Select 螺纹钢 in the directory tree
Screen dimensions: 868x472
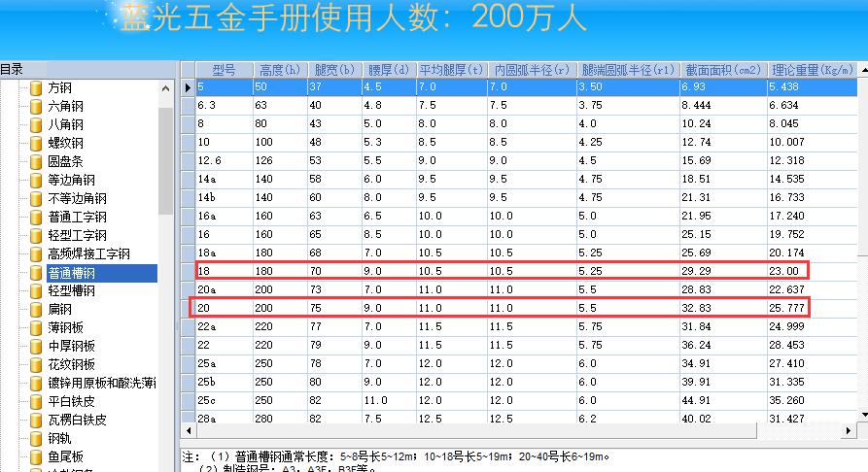(x=65, y=144)
